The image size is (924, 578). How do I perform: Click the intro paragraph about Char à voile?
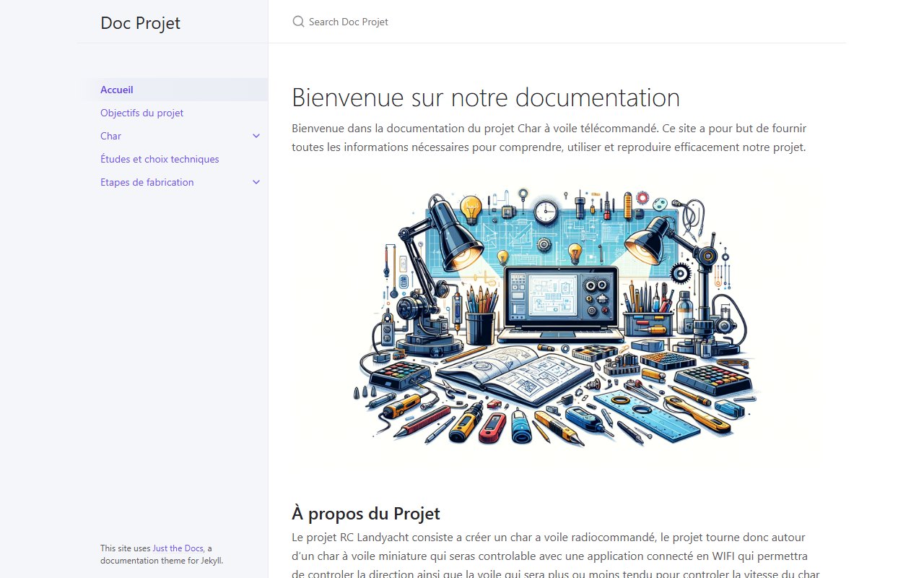[549, 137]
